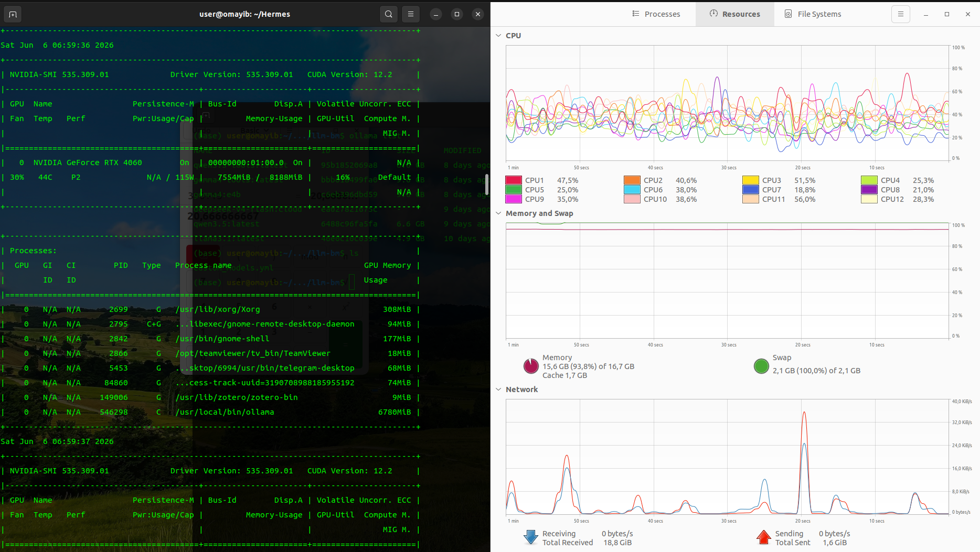Collapse the Network section
The image size is (980, 552).
498,389
